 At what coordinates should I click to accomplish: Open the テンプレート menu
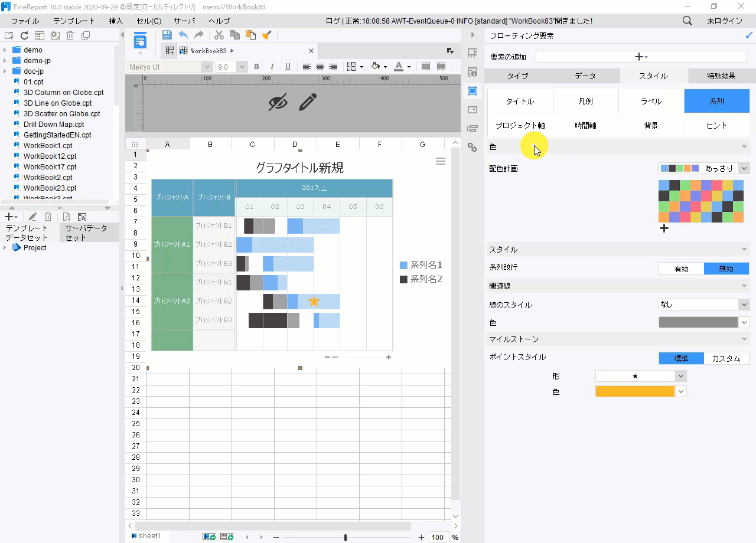tap(74, 21)
